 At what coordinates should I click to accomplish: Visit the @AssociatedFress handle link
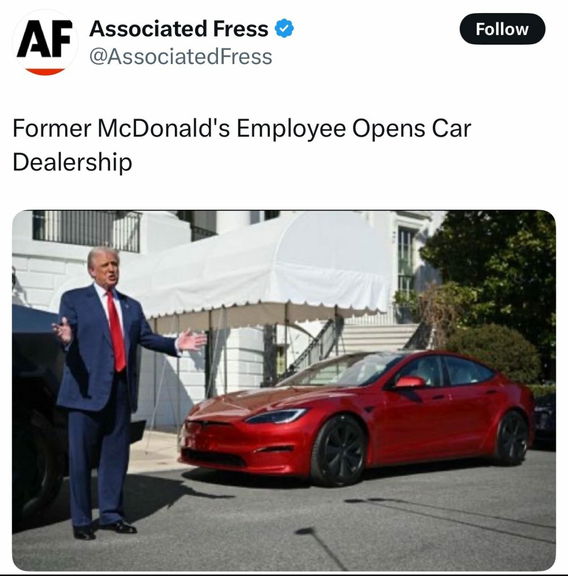click(x=181, y=57)
